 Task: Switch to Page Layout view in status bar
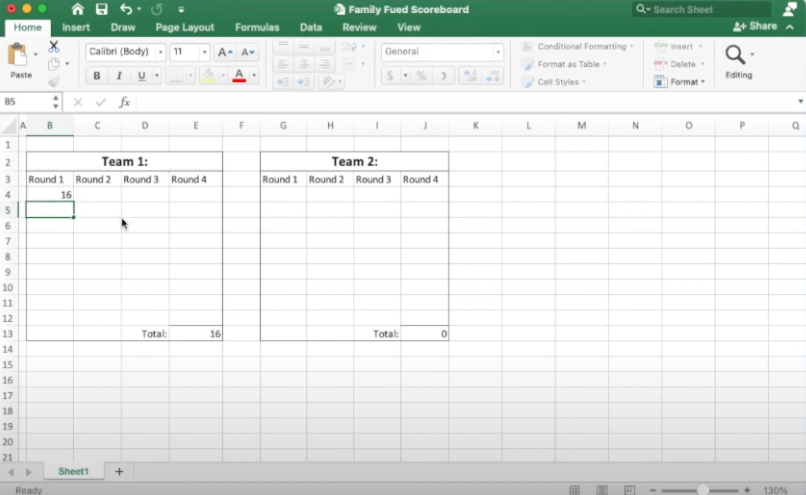(x=602, y=490)
